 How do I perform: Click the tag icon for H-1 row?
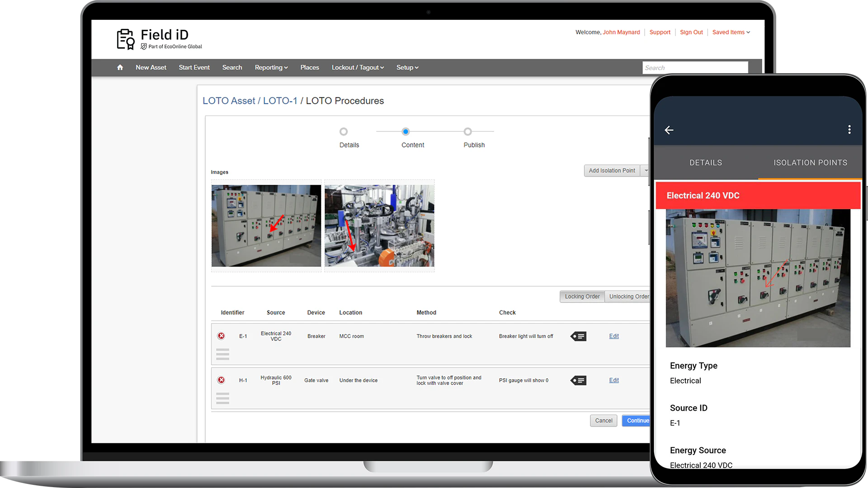(578, 380)
